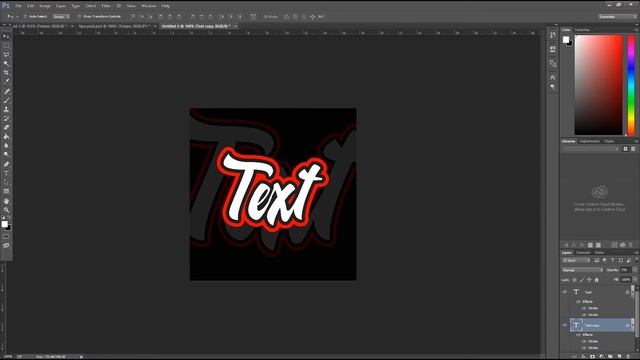Switch to the Swatches tab
This screenshot has height=360, width=640.
click(x=582, y=30)
